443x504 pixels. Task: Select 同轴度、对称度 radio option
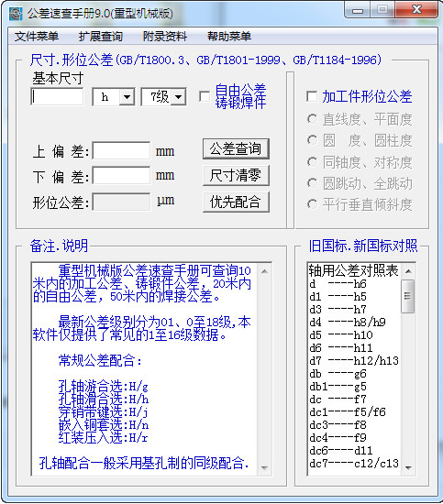tap(312, 162)
